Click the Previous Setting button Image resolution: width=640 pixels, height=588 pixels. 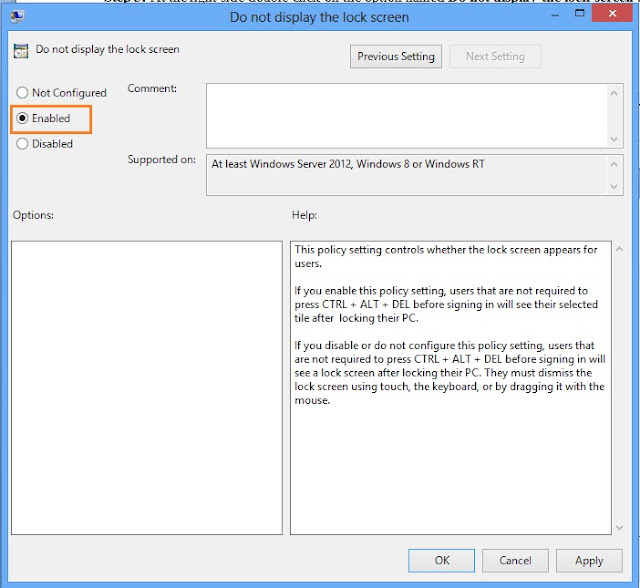coord(396,56)
